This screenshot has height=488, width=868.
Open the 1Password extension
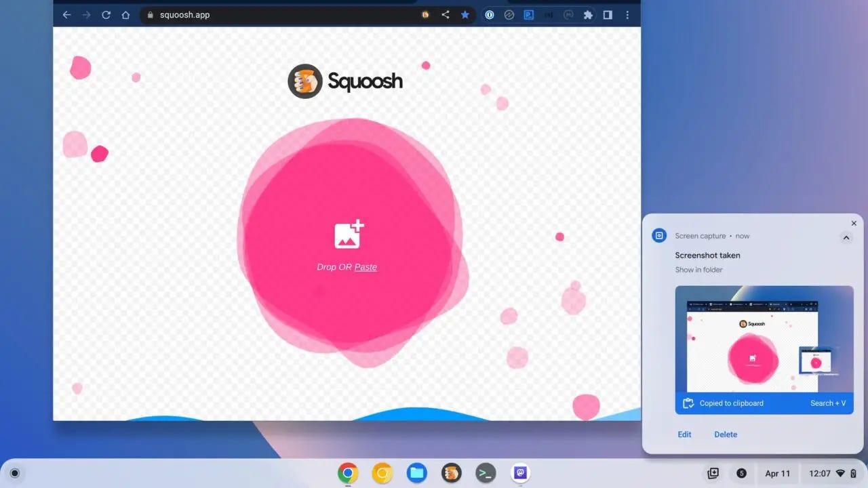(x=489, y=14)
